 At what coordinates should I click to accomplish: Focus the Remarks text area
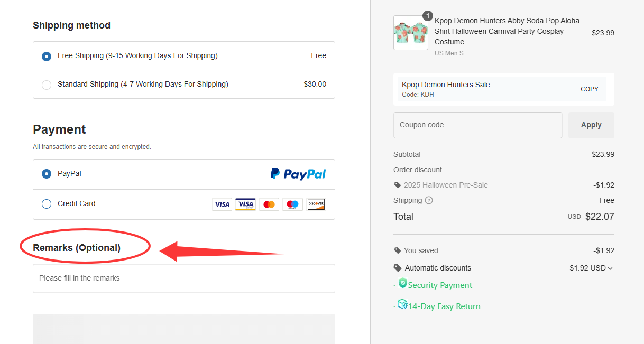(x=183, y=278)
